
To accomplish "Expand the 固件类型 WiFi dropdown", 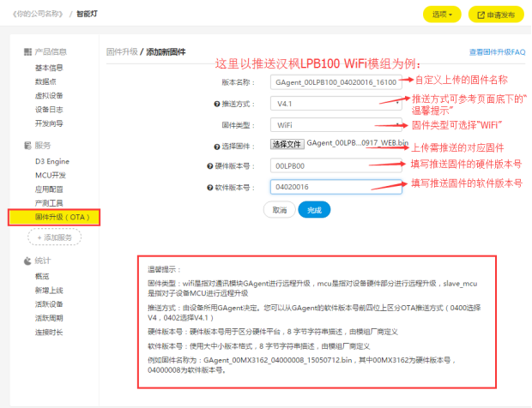I will tap(336, 124).
